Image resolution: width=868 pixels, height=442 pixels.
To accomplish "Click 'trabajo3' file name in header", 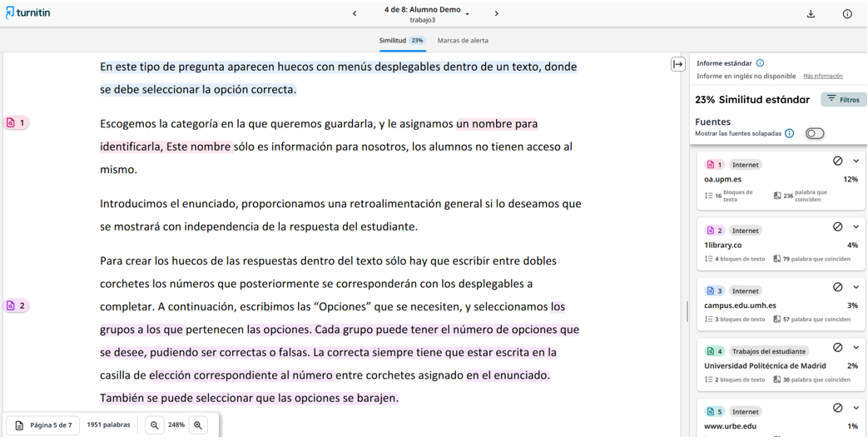I will [423, 20].
